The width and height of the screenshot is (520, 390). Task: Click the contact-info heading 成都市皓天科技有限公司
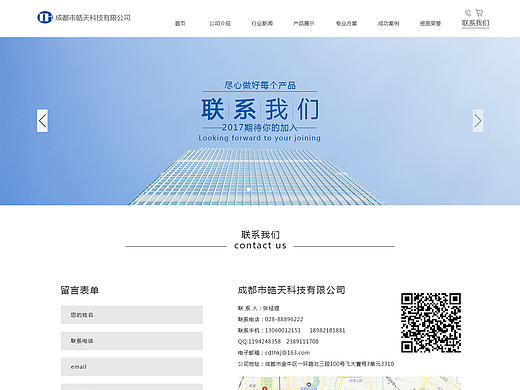(x=292, y=290)
